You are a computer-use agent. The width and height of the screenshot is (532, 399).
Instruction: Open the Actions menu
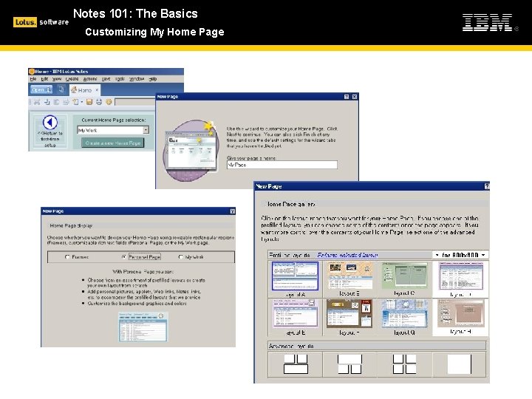[90, 79]
